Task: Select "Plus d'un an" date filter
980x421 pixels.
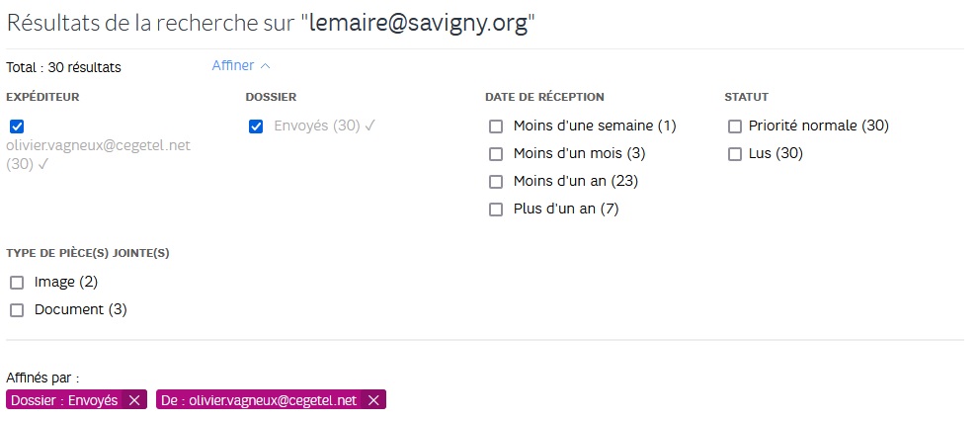Action: click(x=496, y=210)
